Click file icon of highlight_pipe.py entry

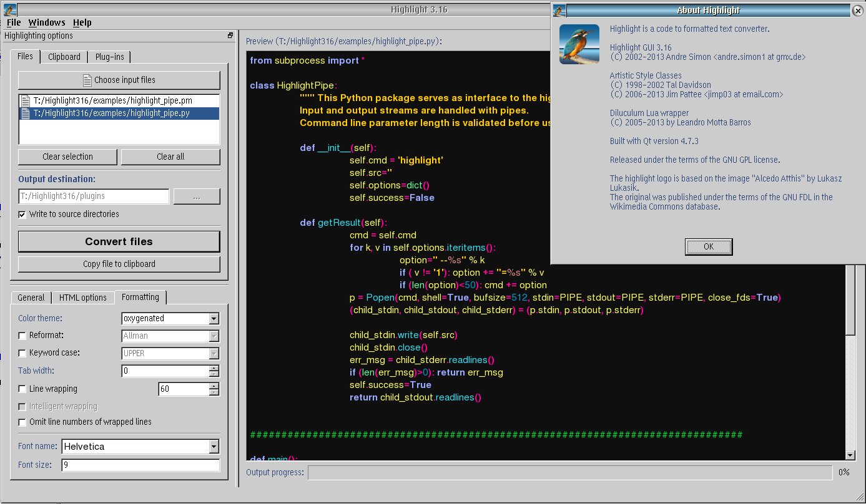click(26, 114)
